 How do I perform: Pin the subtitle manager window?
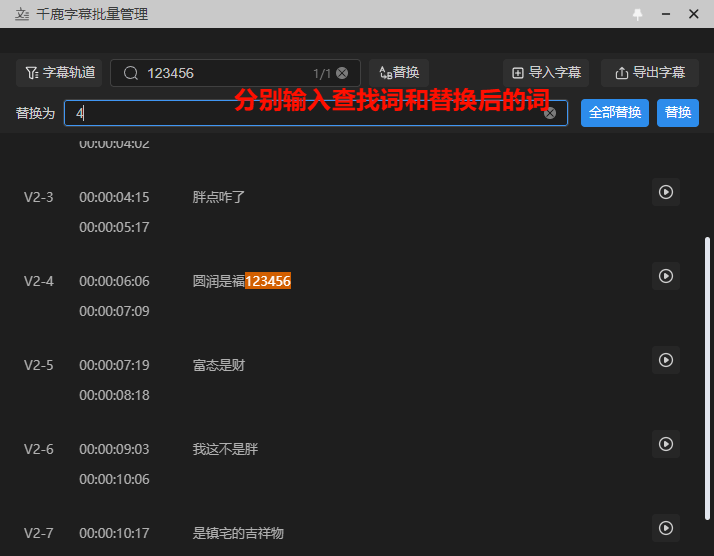(x=638, y=15)
